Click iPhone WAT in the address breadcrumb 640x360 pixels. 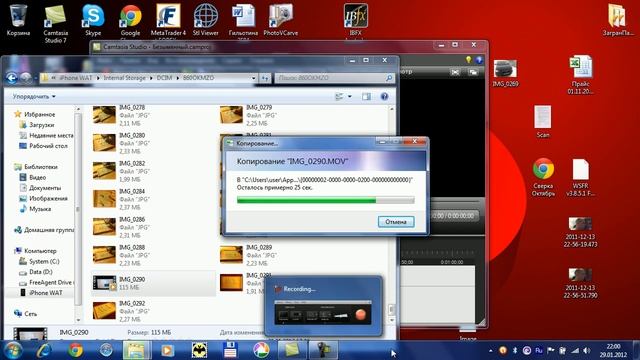[76, 78]
